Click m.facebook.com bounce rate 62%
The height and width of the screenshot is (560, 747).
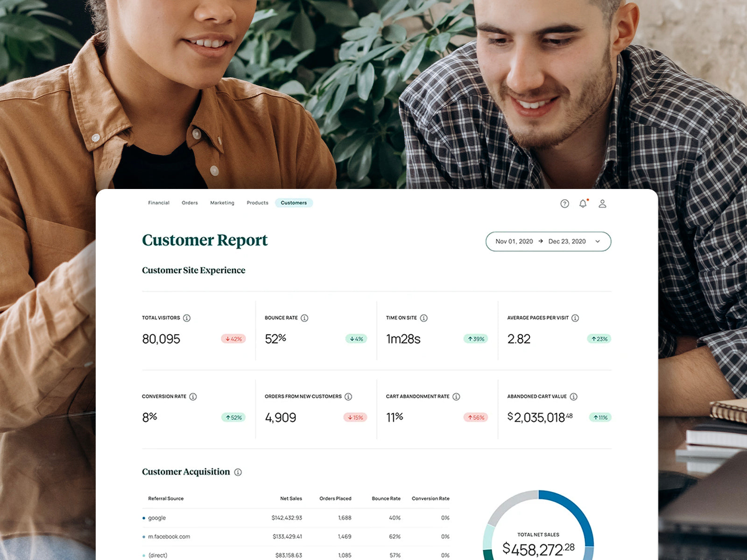(x=395, y=537)
